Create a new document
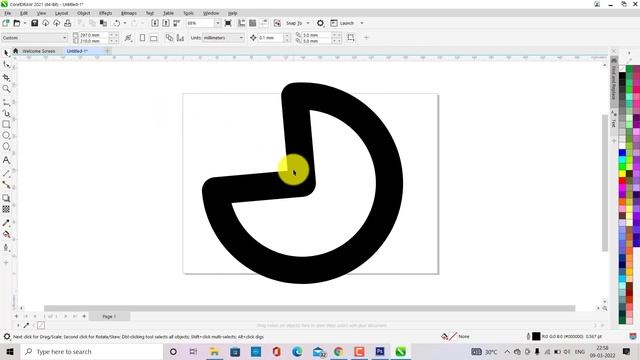This screenshot has height=360, width=640. point(6,23)
